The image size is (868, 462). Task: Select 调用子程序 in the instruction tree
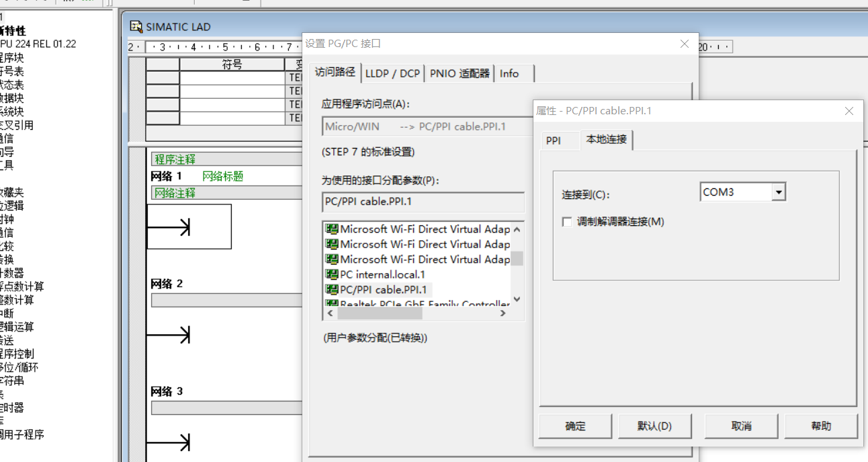(x=22, y=434)
